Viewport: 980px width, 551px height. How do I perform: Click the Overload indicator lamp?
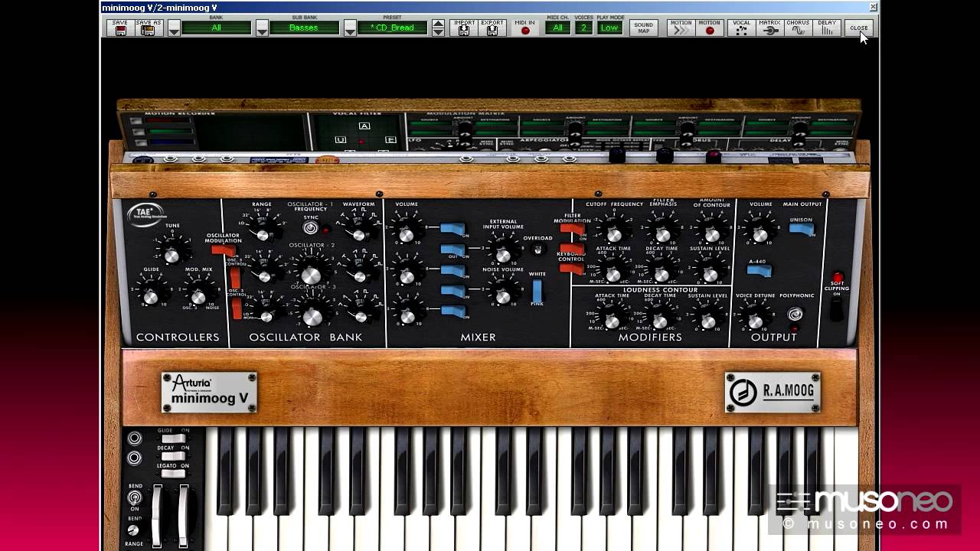537,249
